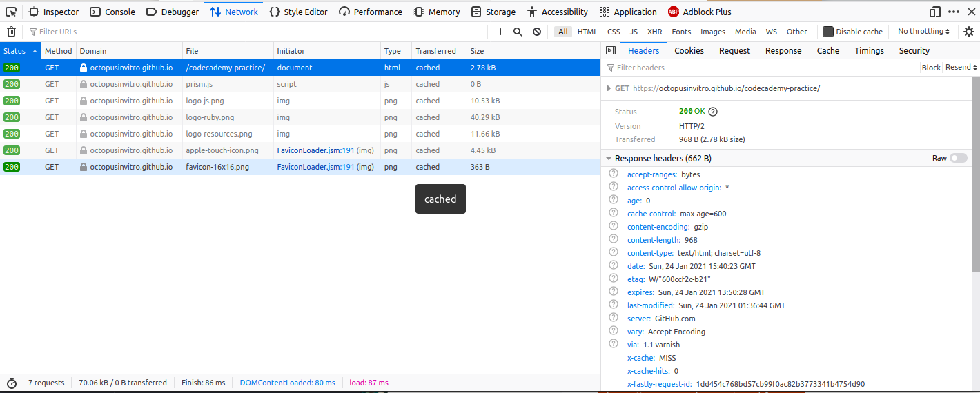
Task: Filter requests by Images
Action: click(x=713, y=32)
